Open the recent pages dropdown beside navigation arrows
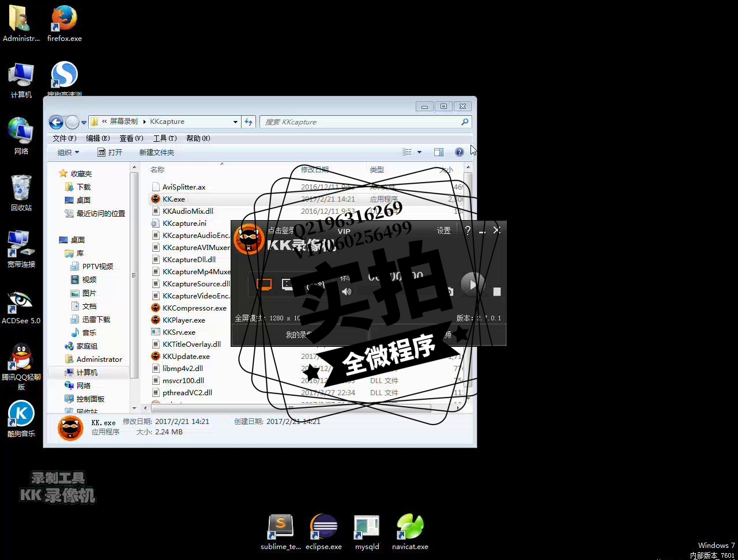The height and width of the screenshot is (560, 738). (84, 122)
